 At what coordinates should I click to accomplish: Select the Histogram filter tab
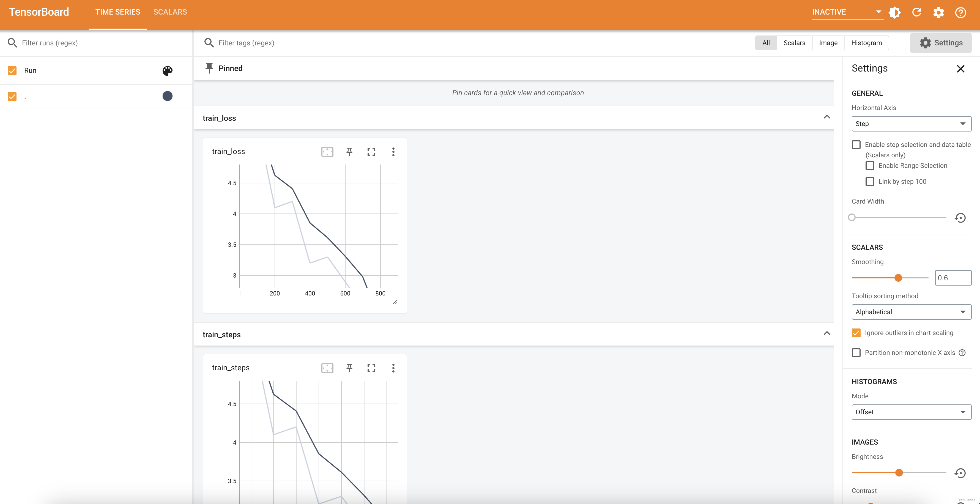tap(866, 43)
